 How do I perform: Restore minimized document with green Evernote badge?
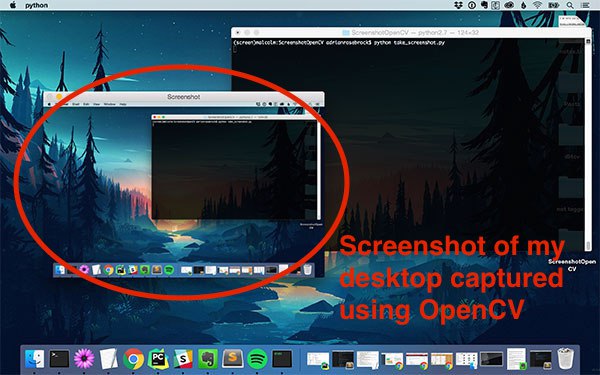[516, 359]
